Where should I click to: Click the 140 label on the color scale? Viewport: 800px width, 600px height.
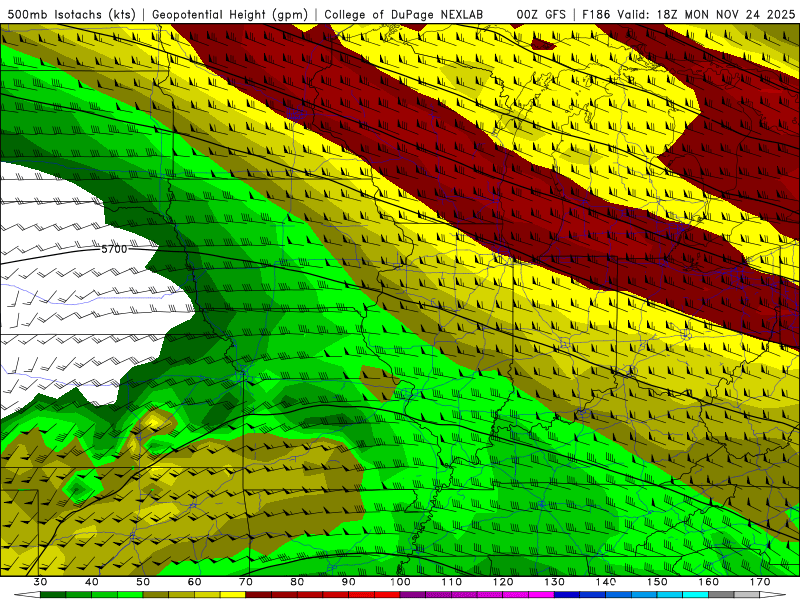(606, 582)
